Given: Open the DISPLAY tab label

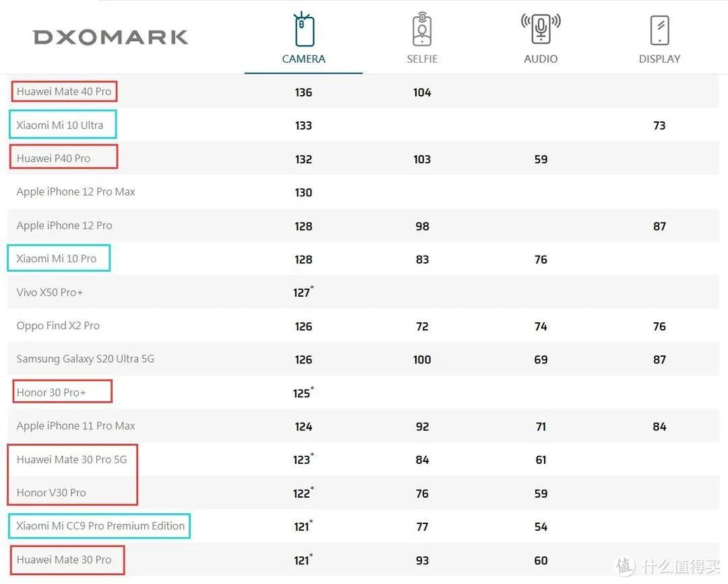Looking at the screenshot, I should (659, 59).
